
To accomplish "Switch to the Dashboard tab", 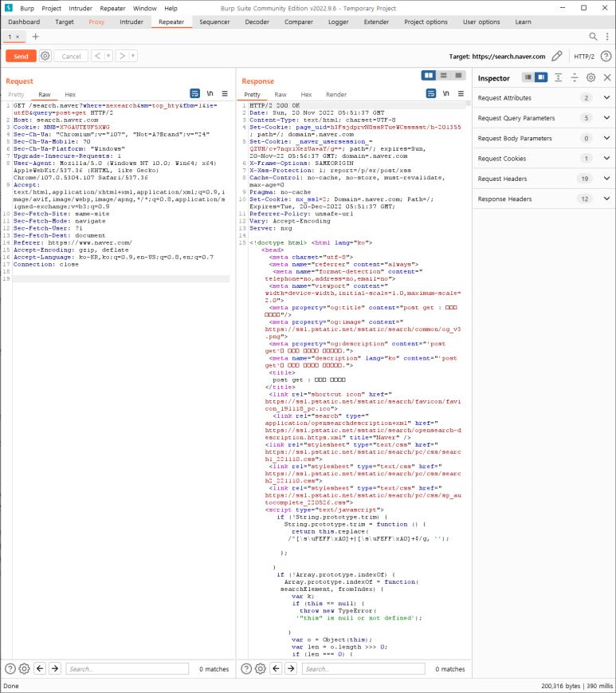I will (24, 22).
